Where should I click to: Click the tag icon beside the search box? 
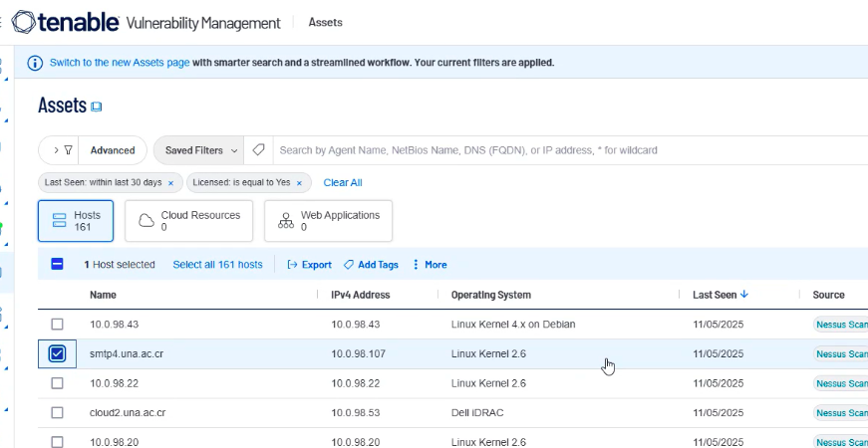click(258, 150)
